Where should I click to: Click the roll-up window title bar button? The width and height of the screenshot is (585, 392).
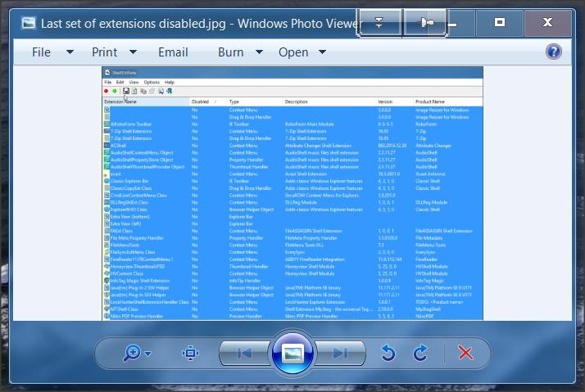click(379, 23)
